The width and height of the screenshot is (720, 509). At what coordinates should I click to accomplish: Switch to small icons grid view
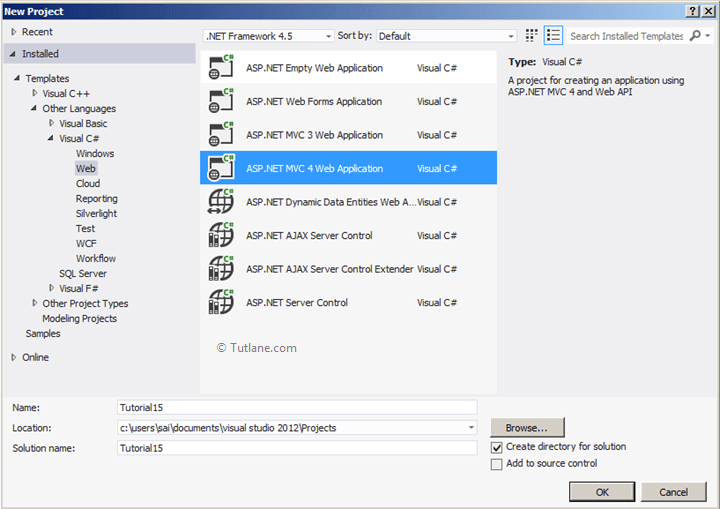[531, 36]
